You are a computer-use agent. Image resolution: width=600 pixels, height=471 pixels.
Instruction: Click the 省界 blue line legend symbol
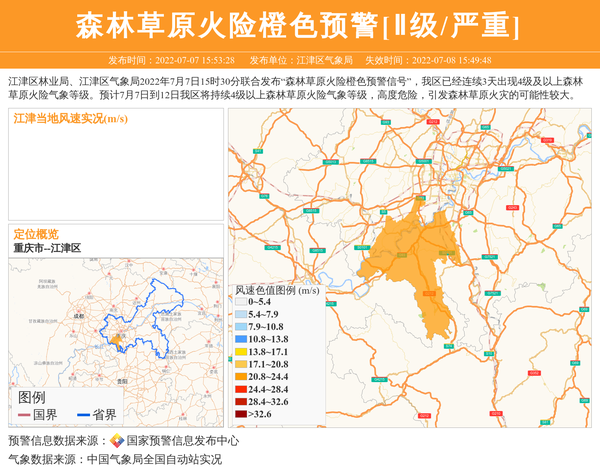(83, 415)
